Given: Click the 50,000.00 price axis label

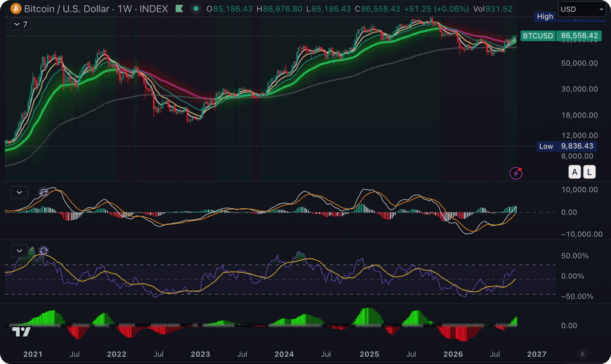Looking at the screenshot, I should click(579, 63).
